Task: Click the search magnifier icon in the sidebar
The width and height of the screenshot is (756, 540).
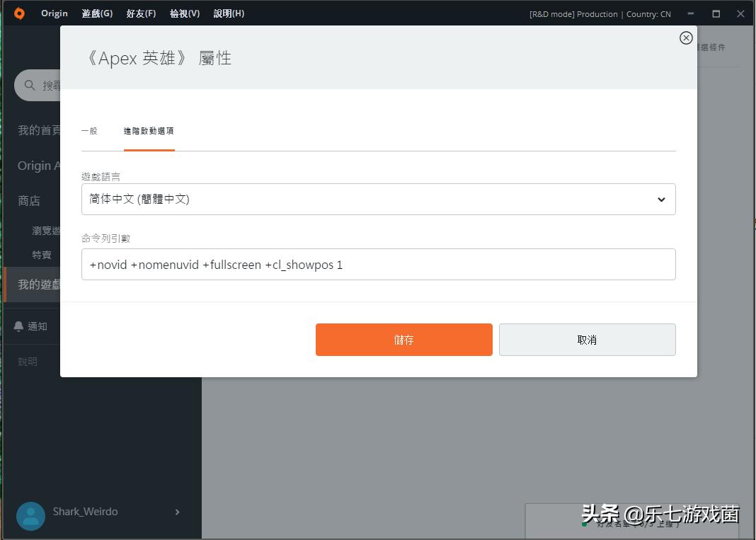Action: pos(29,85)
